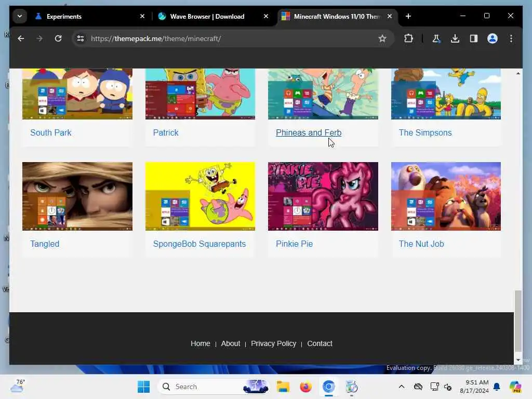Open the weather widget showing 76°
Viewport: 532px width, 399px height.
[18, 386]
